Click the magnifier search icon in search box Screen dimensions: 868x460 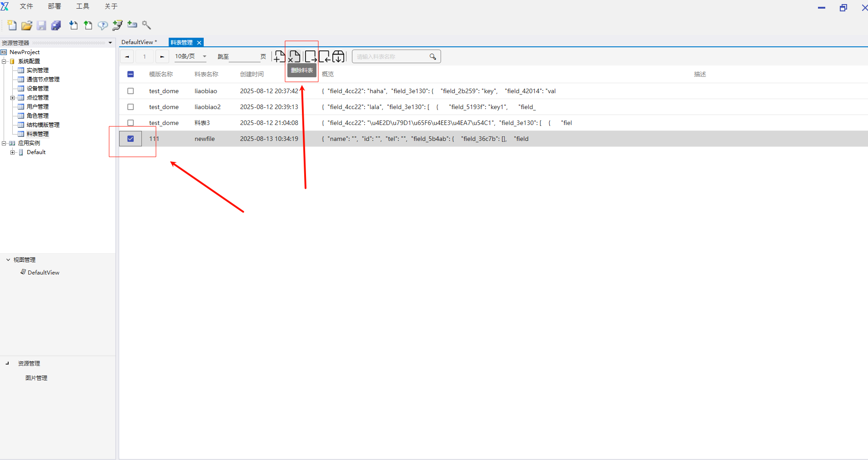click(x=432, y=57)
